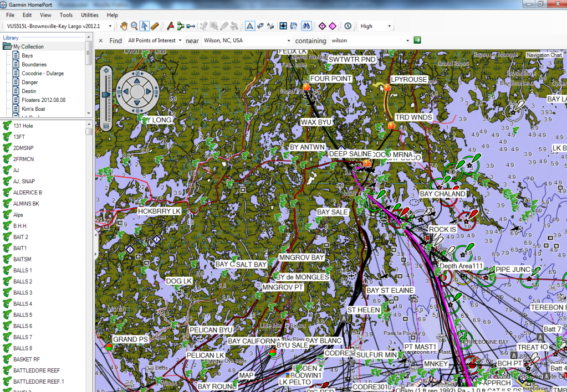Select the ALDERICE B waypoint
Screen dimensions: 567x392
[x=28, y=193]
